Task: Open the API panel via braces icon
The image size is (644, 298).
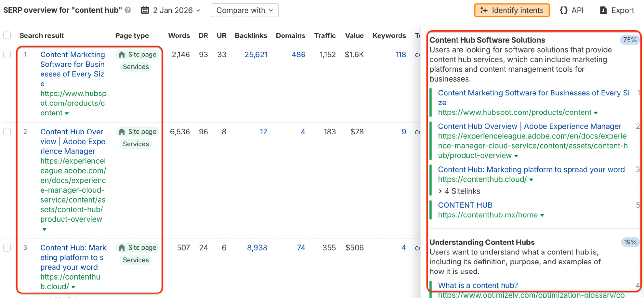Action: pos(563,10)
